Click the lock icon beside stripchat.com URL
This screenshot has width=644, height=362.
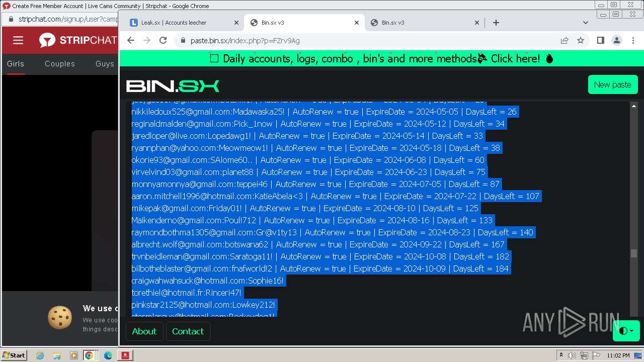11,19
